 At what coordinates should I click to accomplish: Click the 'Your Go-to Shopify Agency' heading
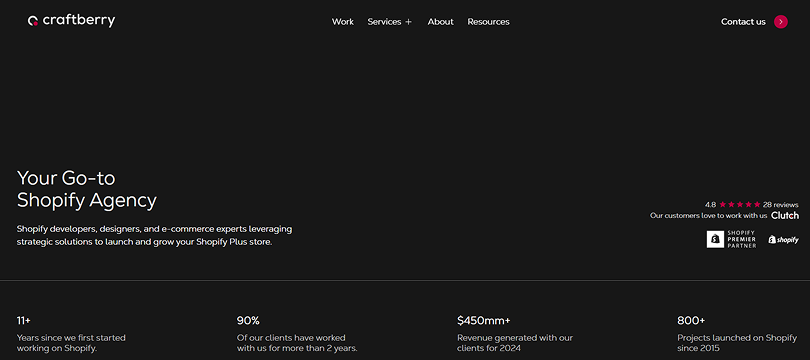coord(87,189)
